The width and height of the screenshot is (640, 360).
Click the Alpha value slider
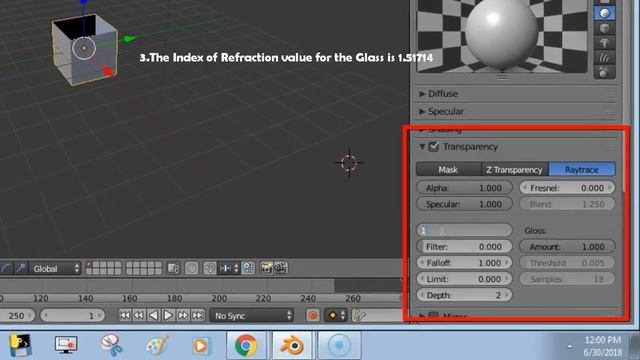[464, 188]
